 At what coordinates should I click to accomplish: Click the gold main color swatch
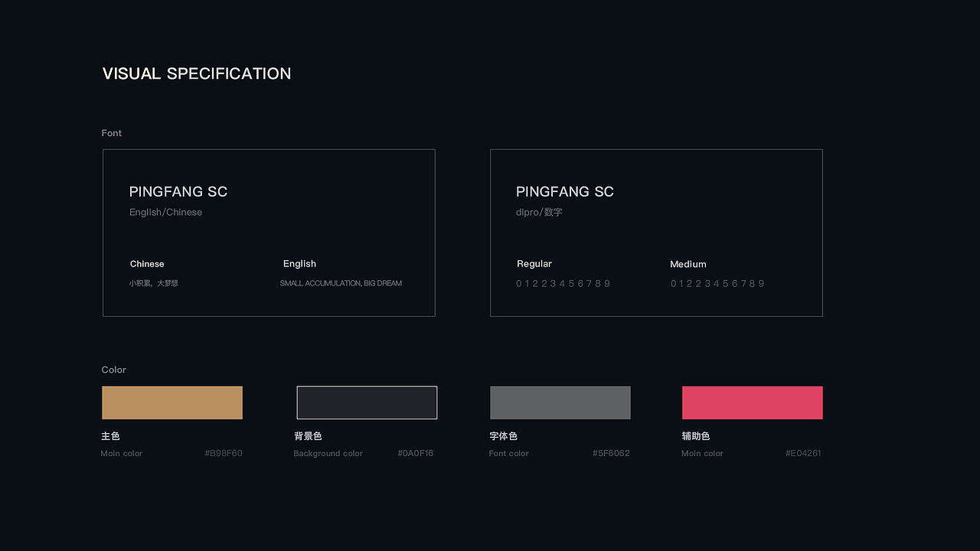(x=172, y=403)
